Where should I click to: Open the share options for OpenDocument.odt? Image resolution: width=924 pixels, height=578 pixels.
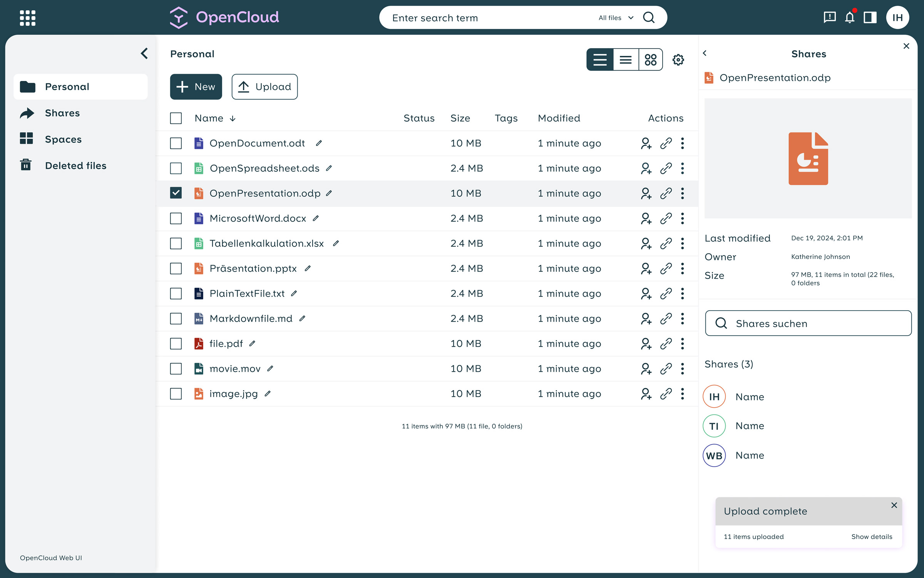pos(646,143)
